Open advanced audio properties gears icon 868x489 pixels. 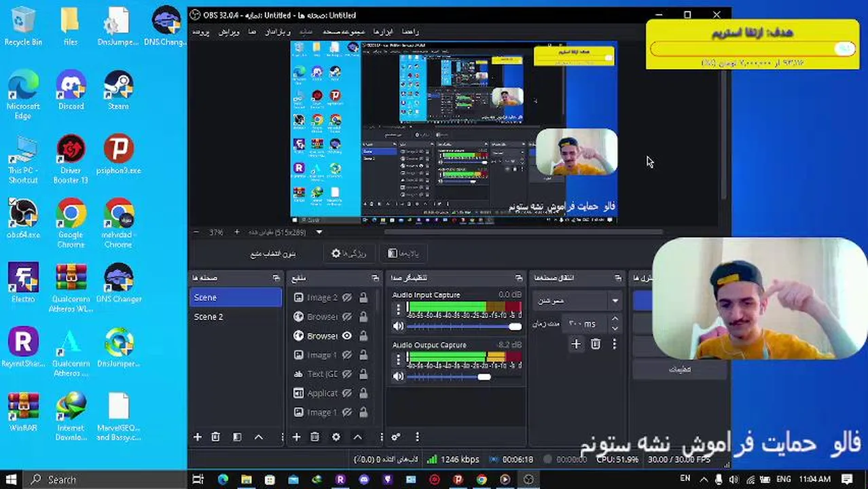click(396, 437)
